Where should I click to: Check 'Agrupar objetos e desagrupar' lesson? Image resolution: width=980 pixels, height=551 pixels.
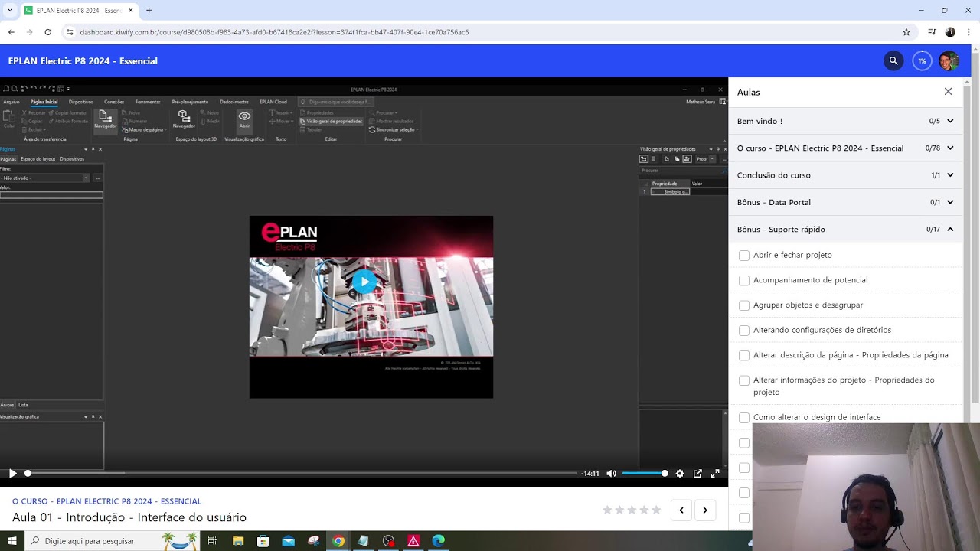click(744, 305)
